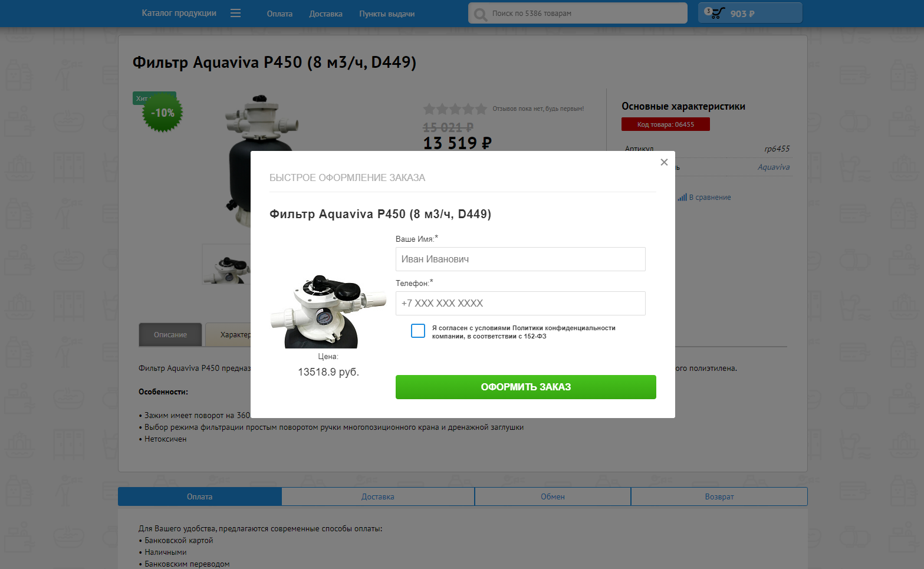Click the "Особенности:" heading

163,392
